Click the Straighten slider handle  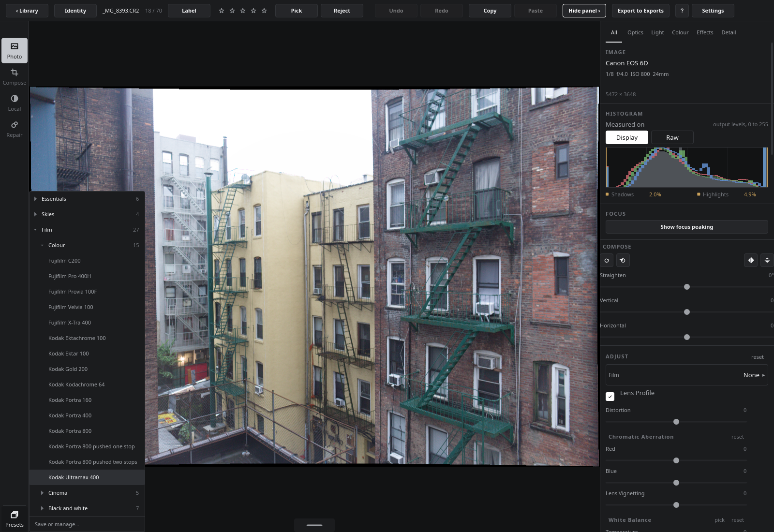point(687,287)
